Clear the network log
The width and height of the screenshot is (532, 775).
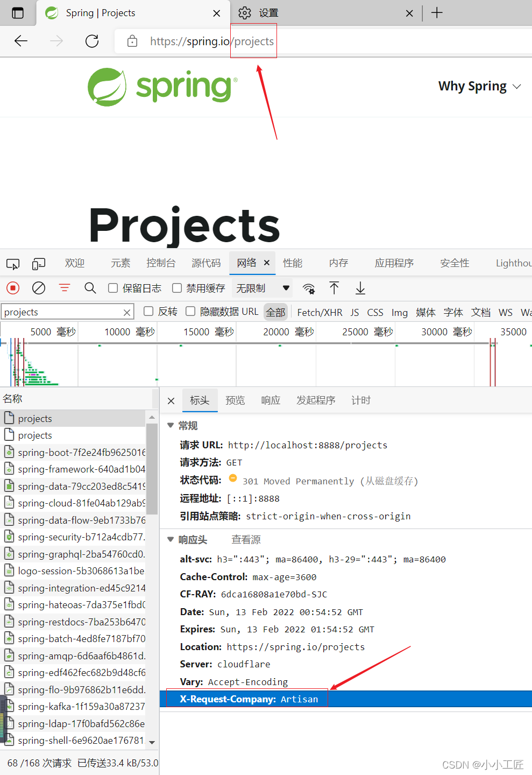pos(39,288)
